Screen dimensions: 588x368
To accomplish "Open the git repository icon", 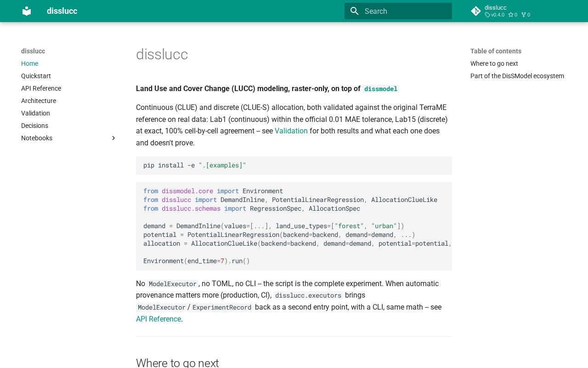I will coord(476,11).
